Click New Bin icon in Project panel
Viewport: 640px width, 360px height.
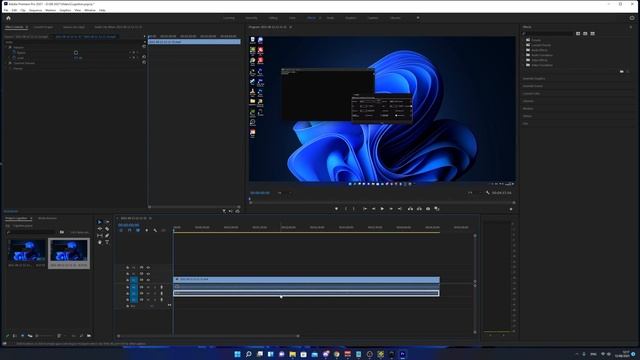click(x=89, y=336)
